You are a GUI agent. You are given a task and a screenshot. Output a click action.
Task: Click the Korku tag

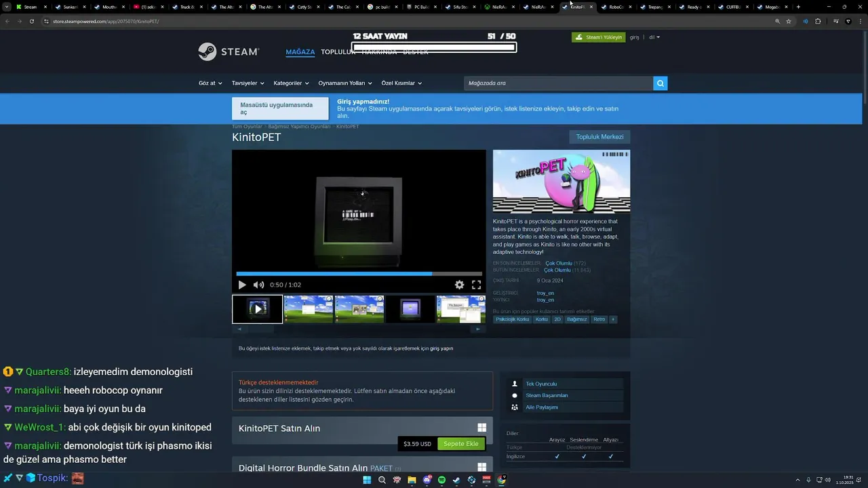tap(542, 319)
